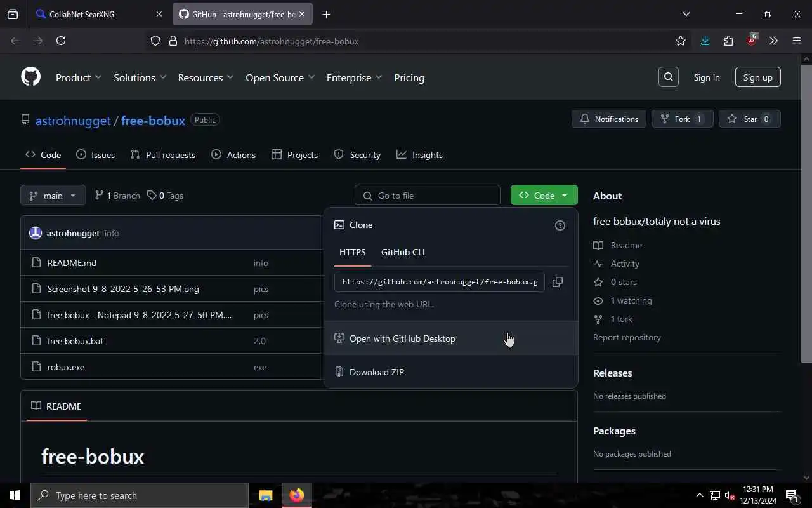The height and width of the screenshot is (508, 812).
Task: Choose Open with GitHub Desktop
Action: [x=451, y=338]
